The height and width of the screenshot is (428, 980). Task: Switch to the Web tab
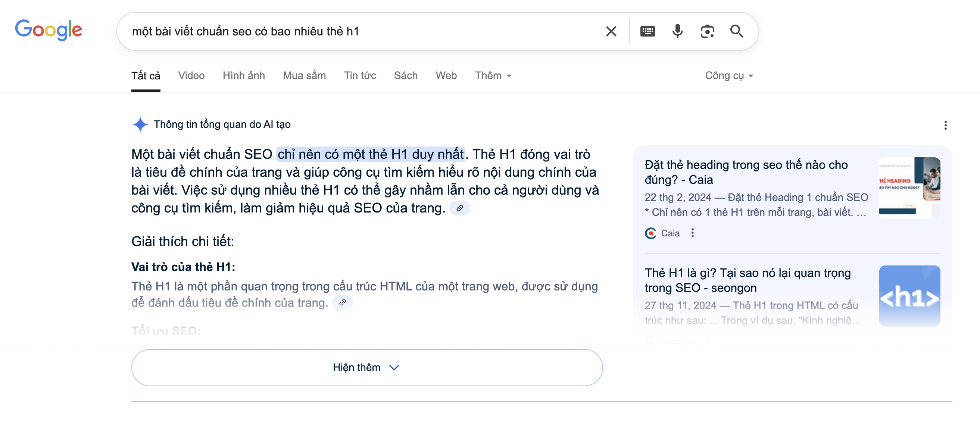click(x=446, y=76)
